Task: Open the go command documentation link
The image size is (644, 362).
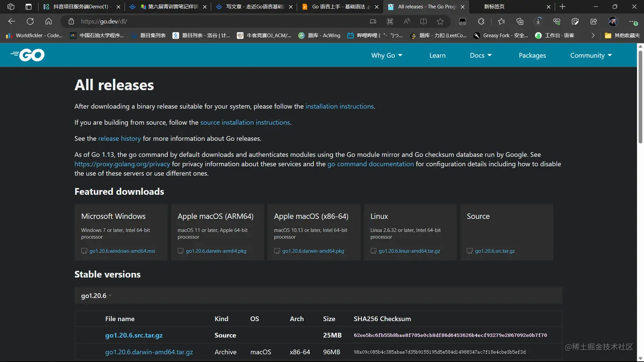Action: pos(371,164)
